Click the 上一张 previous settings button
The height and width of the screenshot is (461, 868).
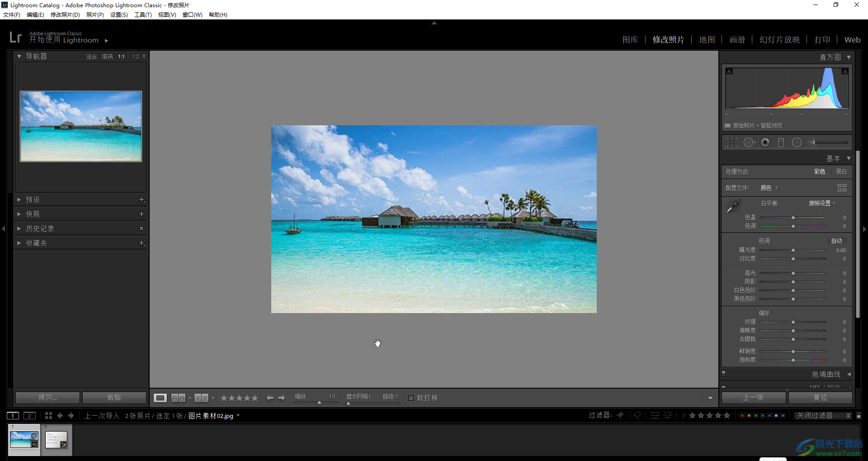click(x=754, y=397)
